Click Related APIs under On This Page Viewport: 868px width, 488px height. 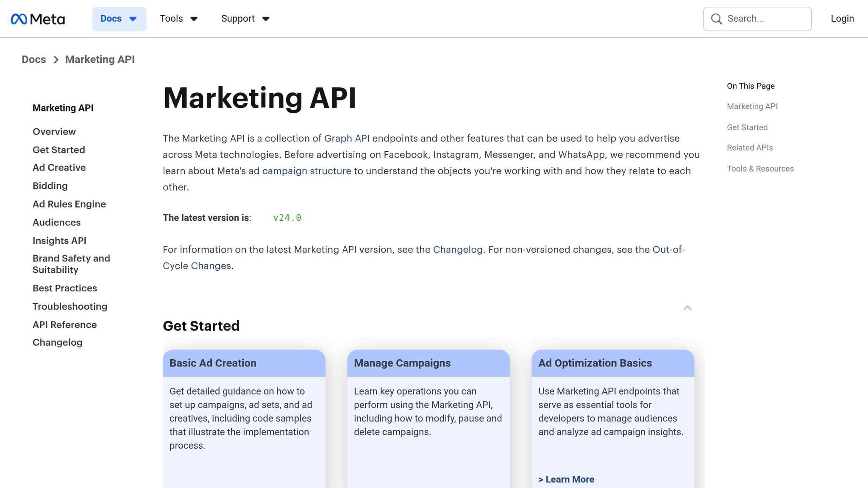pyautogui.click(x=750, y=147)
